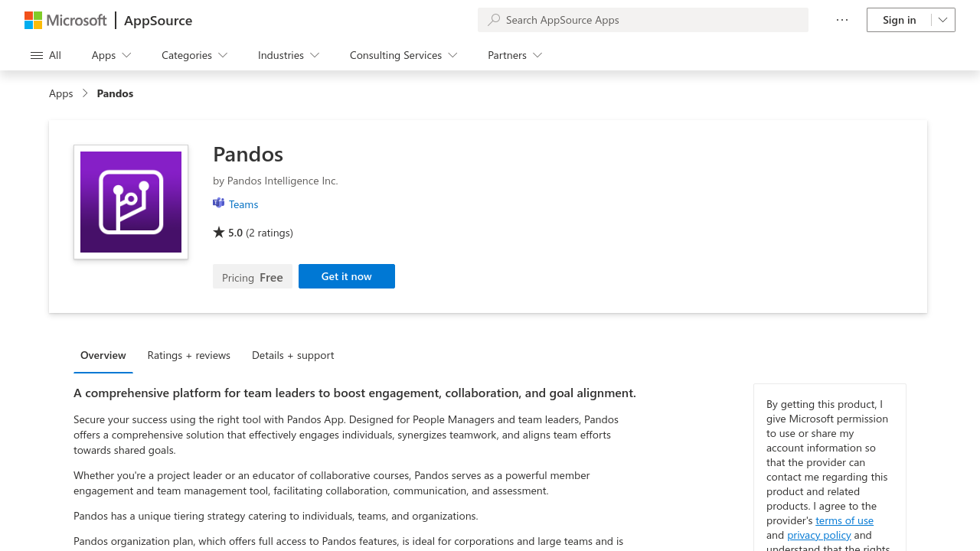Click the search magnifier icon
Viewport: 980px width, 551px height.
click(494, 20)
